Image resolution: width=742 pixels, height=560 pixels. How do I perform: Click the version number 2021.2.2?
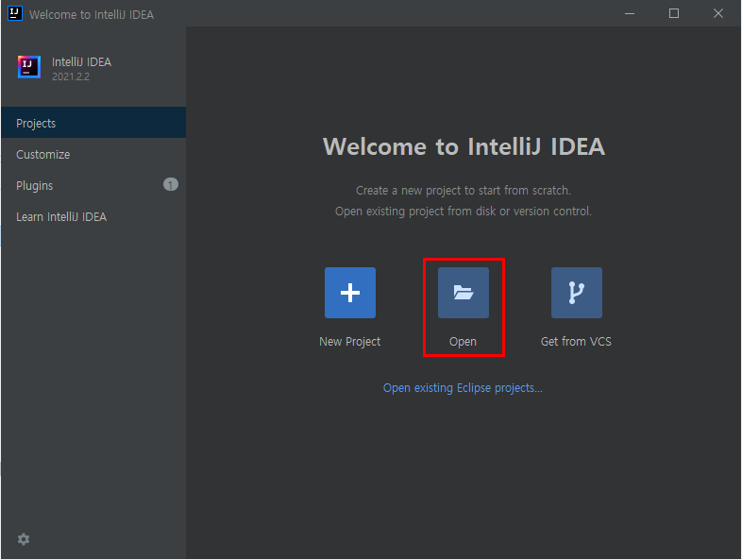(71, 76)
